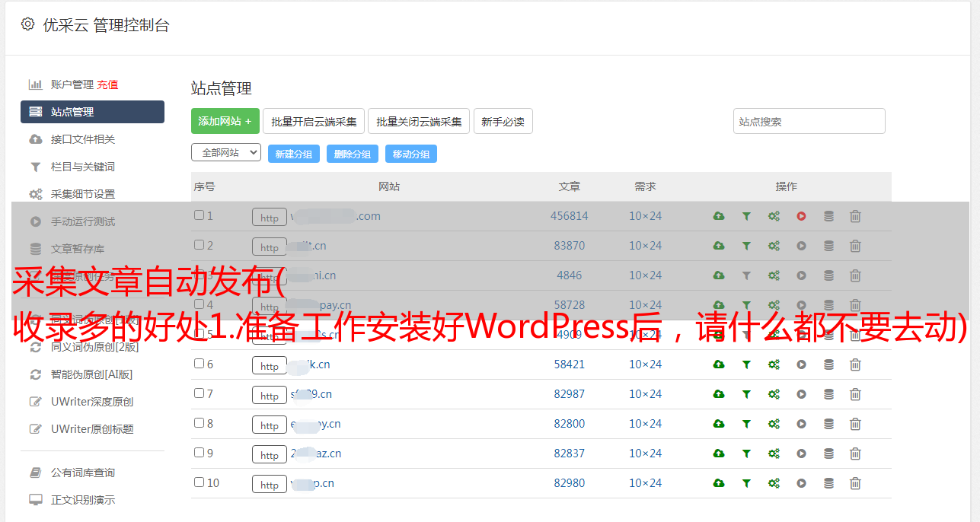980x522 pixels.
Task: Open 公有词库查询 from the sidebar
Action: [82, 473]
